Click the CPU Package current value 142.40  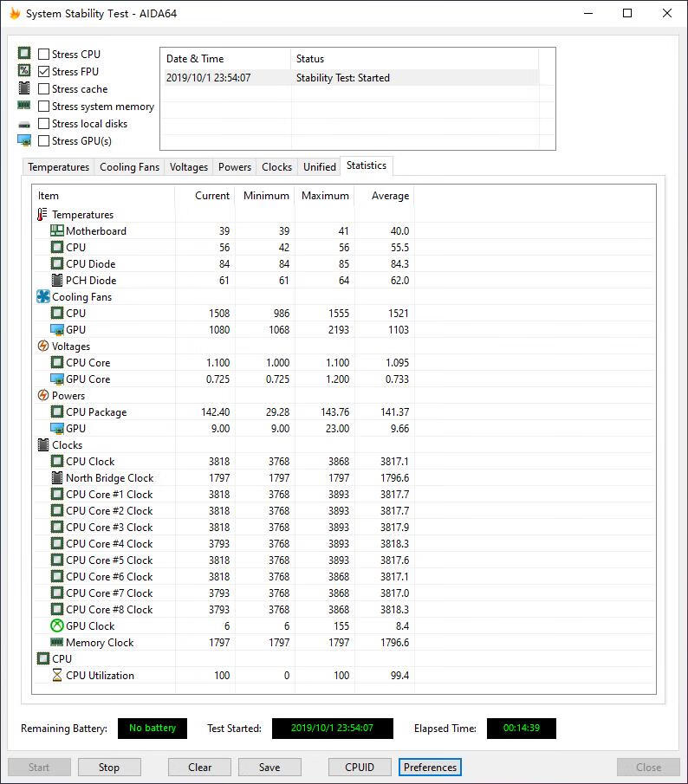[x=216, y=412]
